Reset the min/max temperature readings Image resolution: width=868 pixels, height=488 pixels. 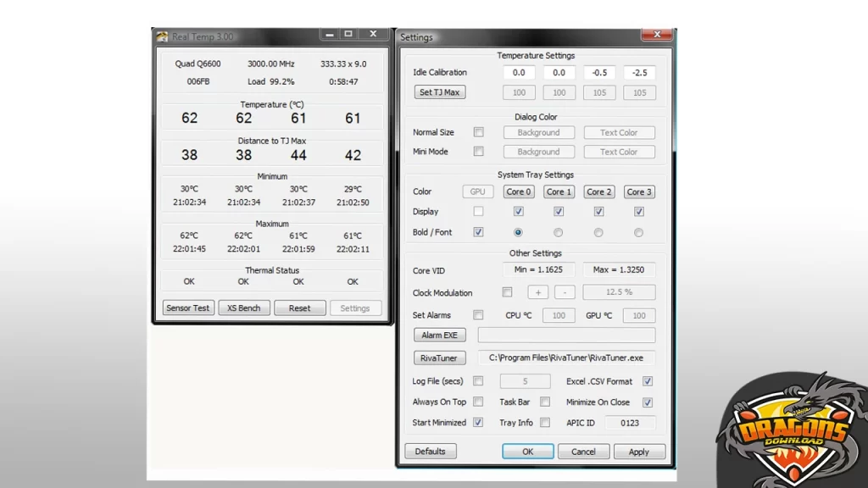tap(299, 308)
